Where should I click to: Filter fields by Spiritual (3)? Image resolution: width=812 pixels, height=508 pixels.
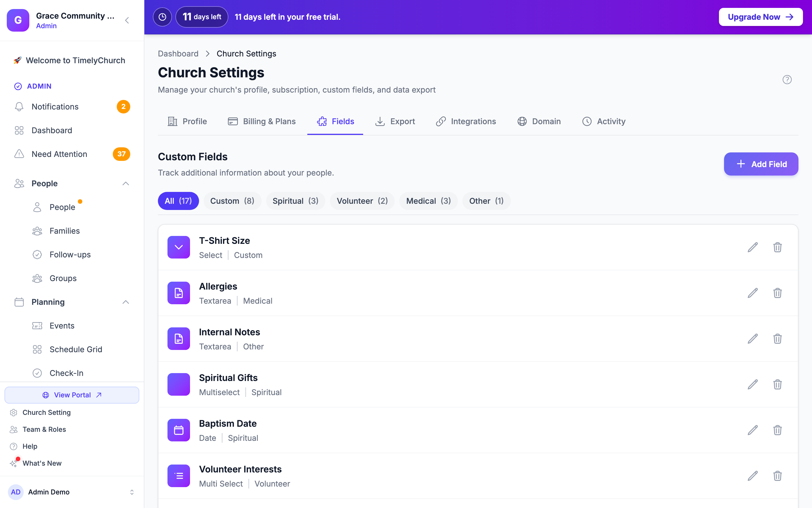tap(295, 201)
